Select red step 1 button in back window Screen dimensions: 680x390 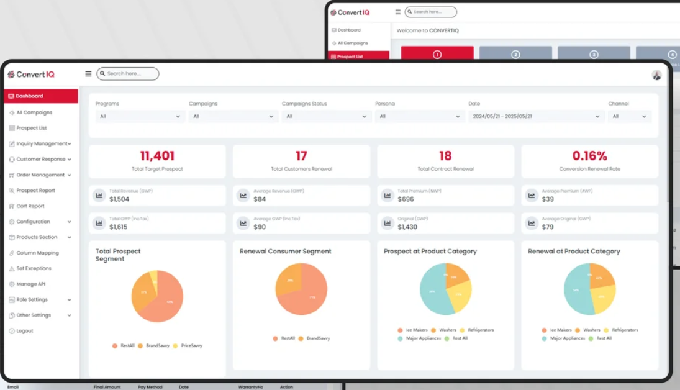437,53
